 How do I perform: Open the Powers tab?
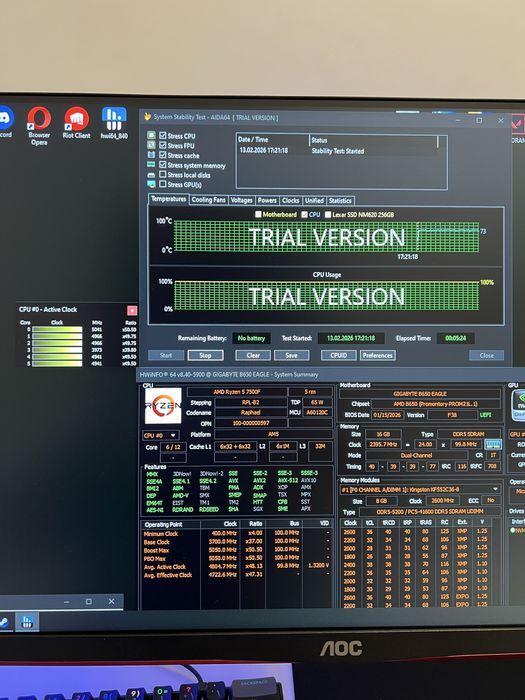(267, 200)
